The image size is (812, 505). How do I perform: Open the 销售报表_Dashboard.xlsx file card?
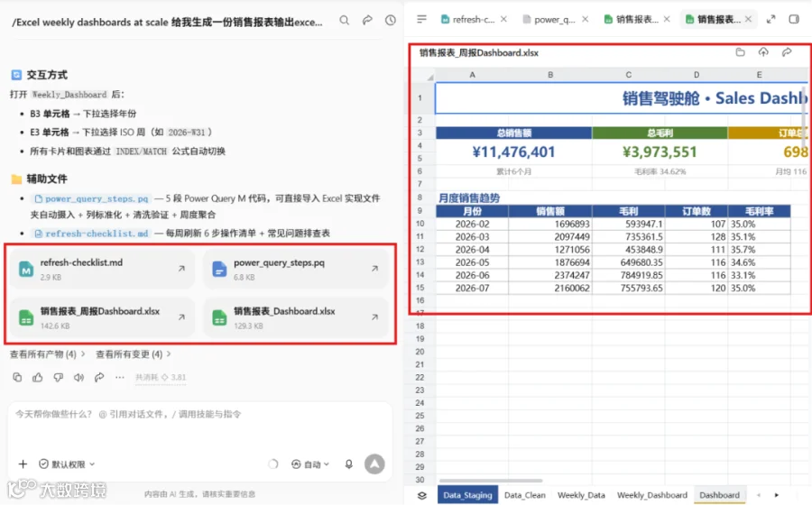coord(296,317)
